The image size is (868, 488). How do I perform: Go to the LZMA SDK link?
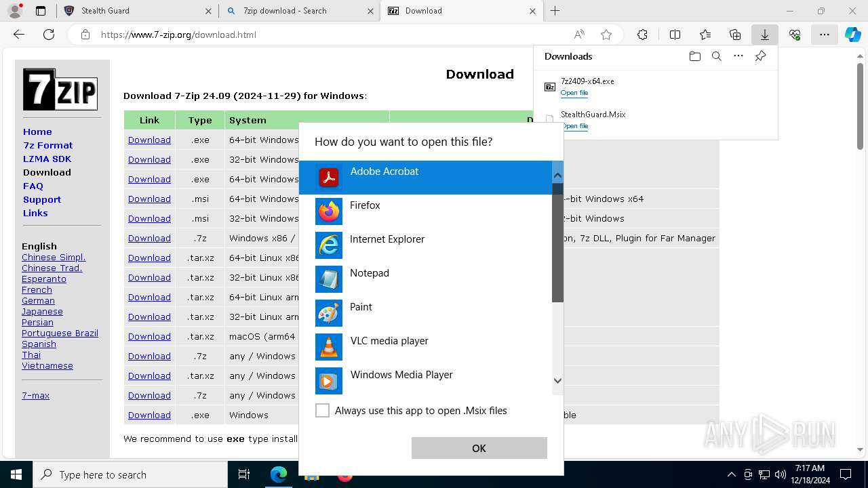point(47,159)
